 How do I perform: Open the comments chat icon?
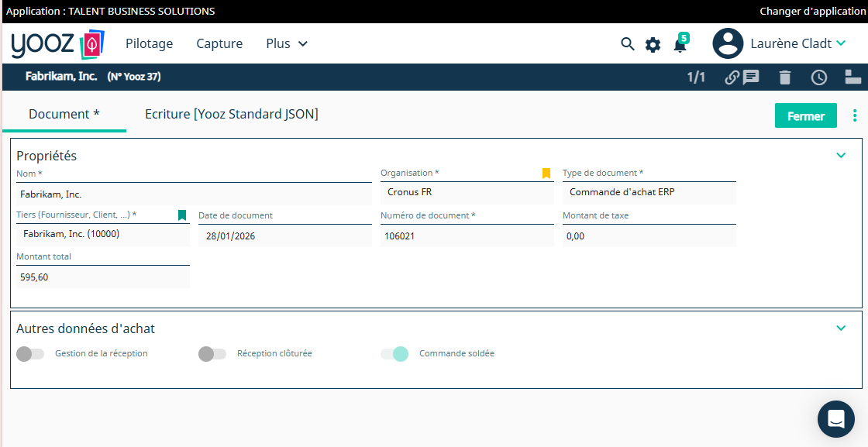tap(751, 77)
